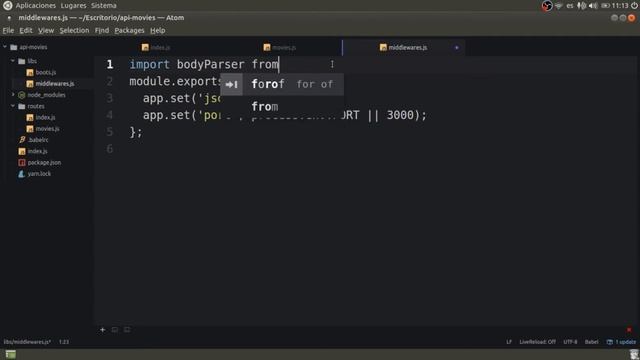Expand the node_modules folder

pyautogui.click(x=13, y=95)
